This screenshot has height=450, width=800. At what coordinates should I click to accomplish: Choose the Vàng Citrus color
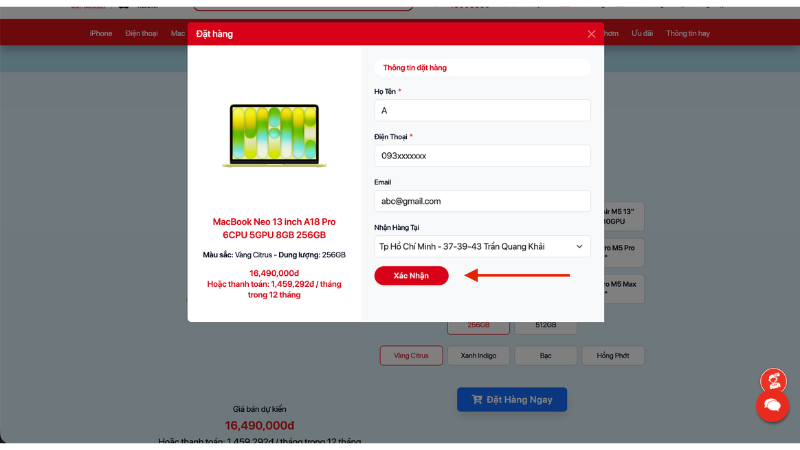(x=411, y=356)
